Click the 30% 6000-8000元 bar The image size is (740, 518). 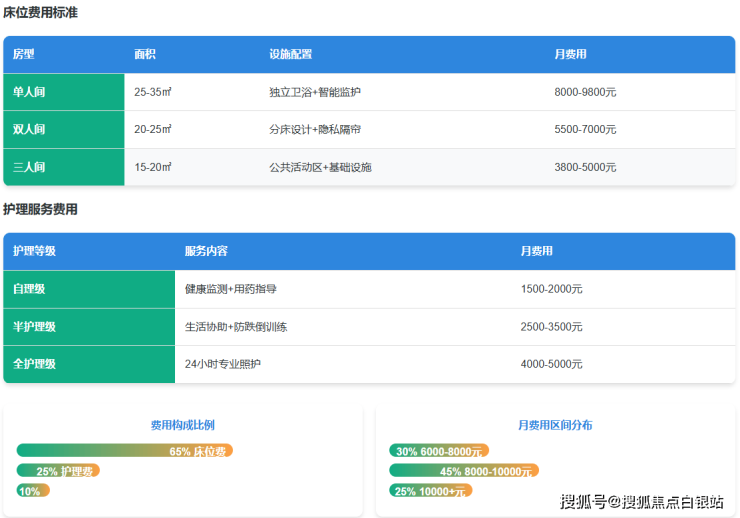(x=439, y=451)
